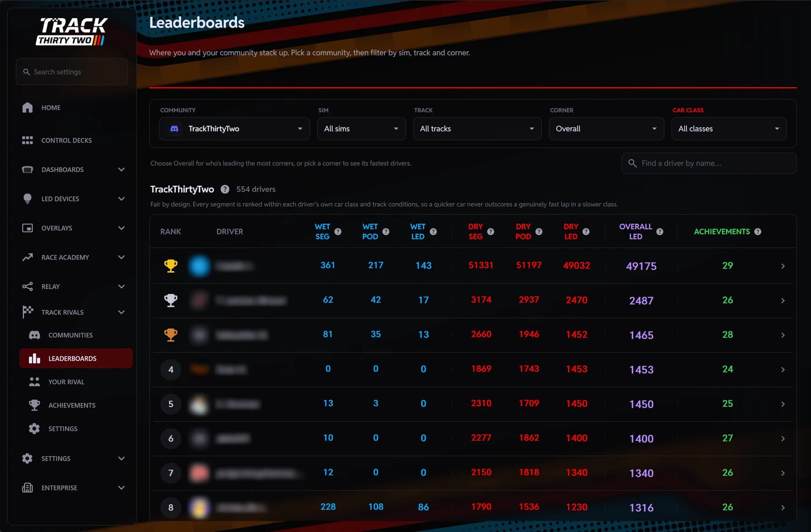
Task: Click the Dashboards sidebar icon
Action: tap(28, 170)
